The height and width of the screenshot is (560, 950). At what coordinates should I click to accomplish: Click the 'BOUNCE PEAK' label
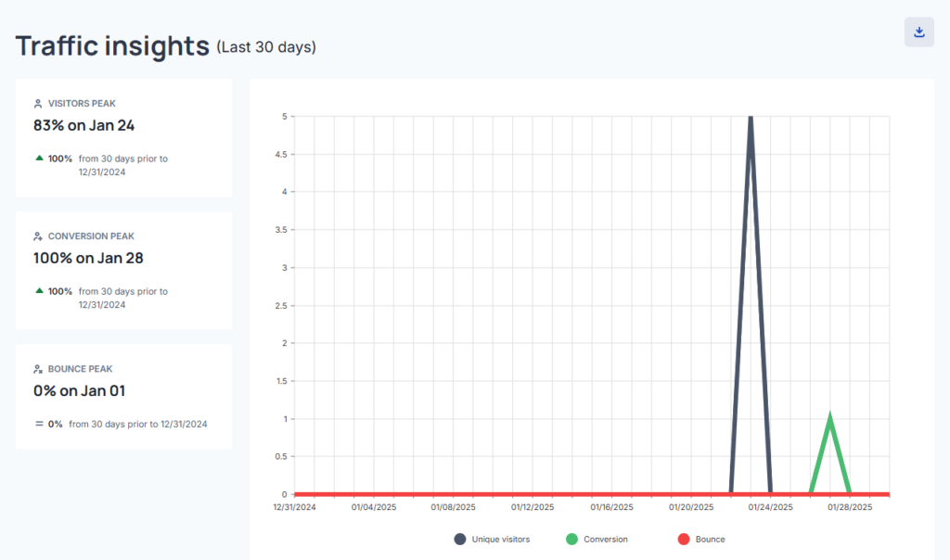(81, 369)
